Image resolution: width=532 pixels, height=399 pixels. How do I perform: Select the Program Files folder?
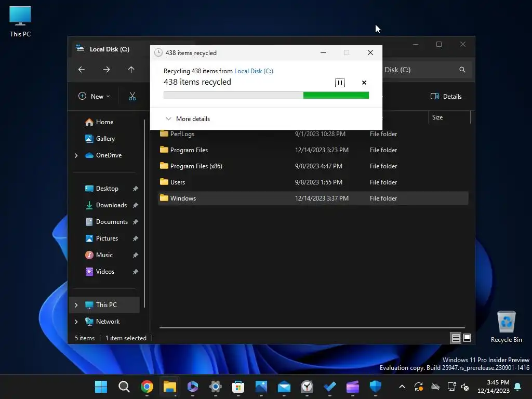(x=313, y=150)
